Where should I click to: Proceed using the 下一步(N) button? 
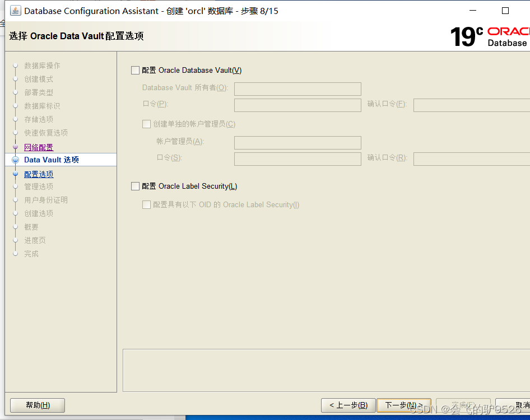point(404,405)
